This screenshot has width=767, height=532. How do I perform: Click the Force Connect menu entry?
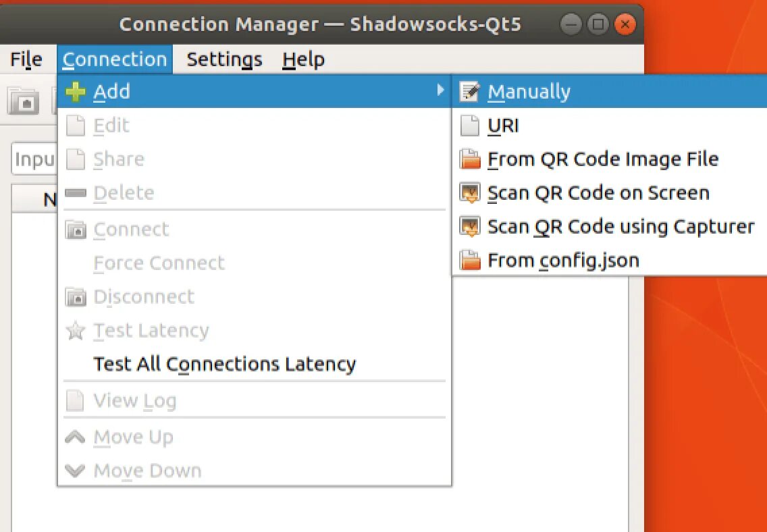(x=255, y=263)
